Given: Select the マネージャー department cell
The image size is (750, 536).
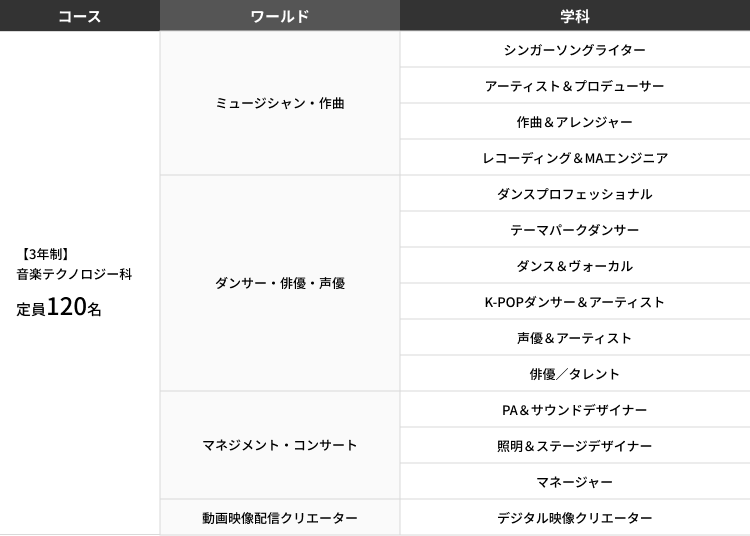Looking at the screenshot, I should (574, 482).
